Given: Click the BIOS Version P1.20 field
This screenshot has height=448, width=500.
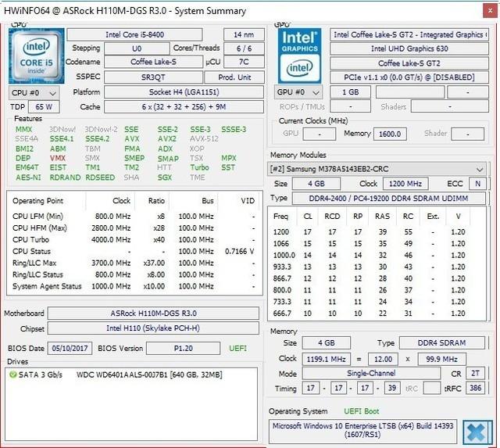Looking at the screenshot, I should pos(184,349).
